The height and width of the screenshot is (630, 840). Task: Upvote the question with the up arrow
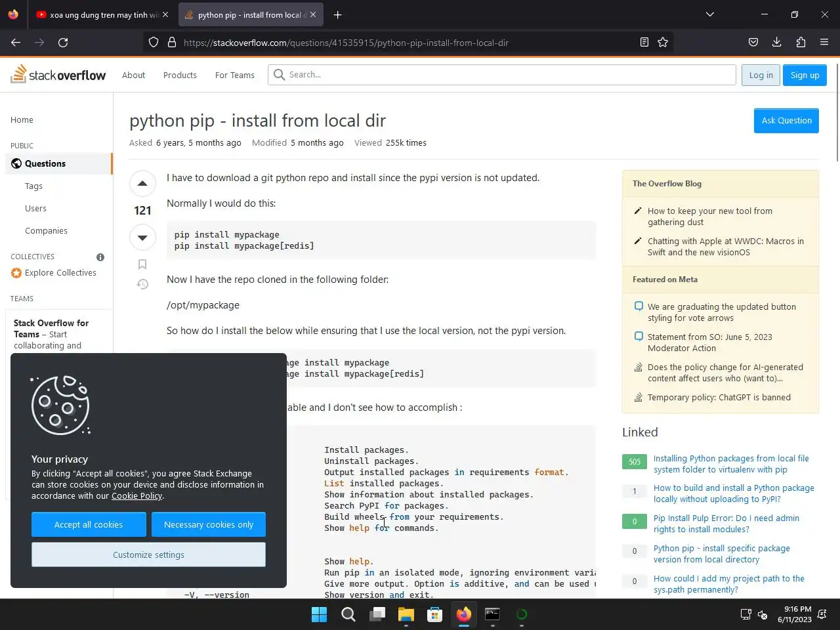(142, 183)
